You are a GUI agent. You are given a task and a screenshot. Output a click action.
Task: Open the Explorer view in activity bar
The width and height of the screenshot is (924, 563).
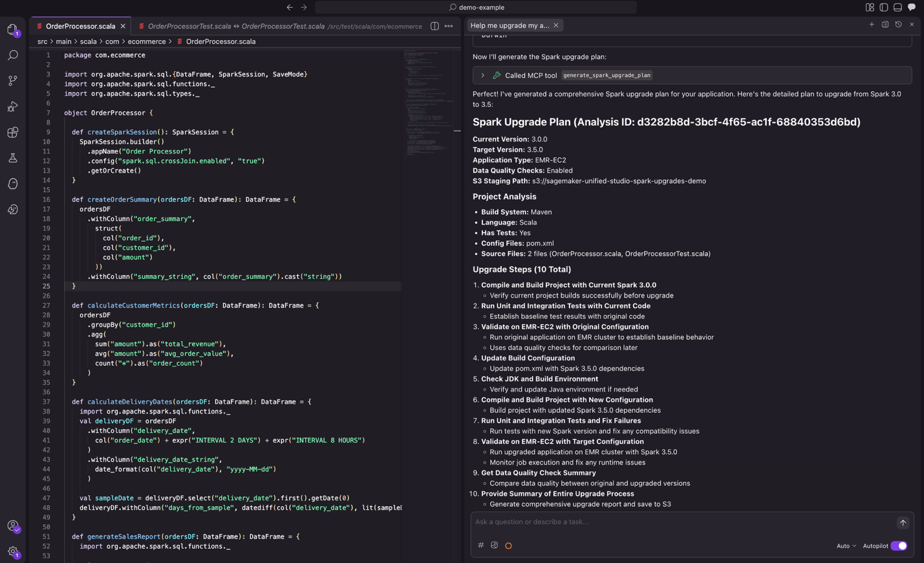point(12,30)
